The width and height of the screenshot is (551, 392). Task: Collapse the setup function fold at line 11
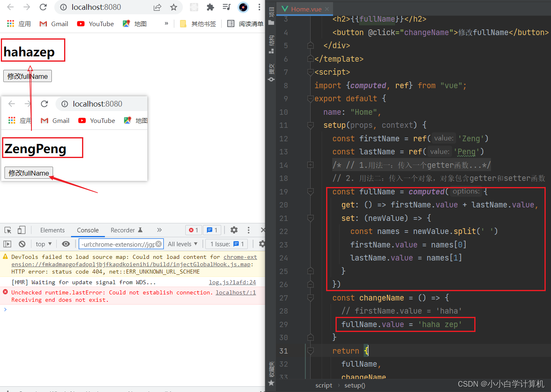[x=311, y=125]
